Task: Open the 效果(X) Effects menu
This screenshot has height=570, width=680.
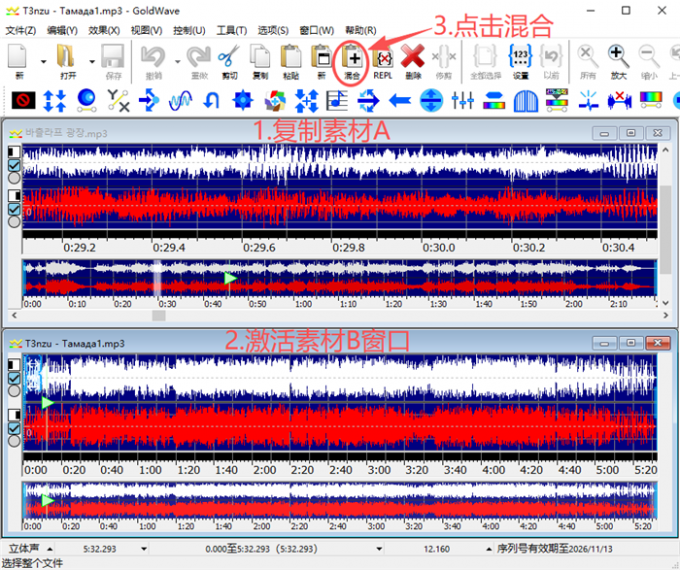Action: pyautogui.click(x=104, y=31)
